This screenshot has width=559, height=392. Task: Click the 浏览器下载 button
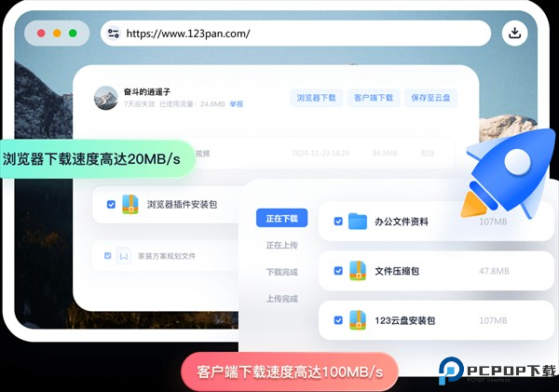[x=316, y=98]
